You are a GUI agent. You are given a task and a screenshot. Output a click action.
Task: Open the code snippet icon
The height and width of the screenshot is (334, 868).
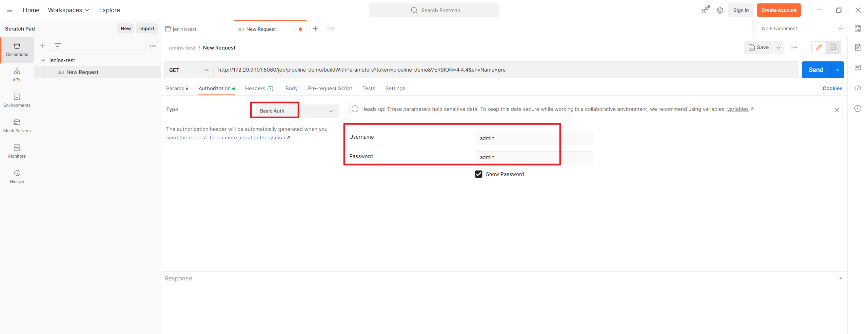point(858,88)
